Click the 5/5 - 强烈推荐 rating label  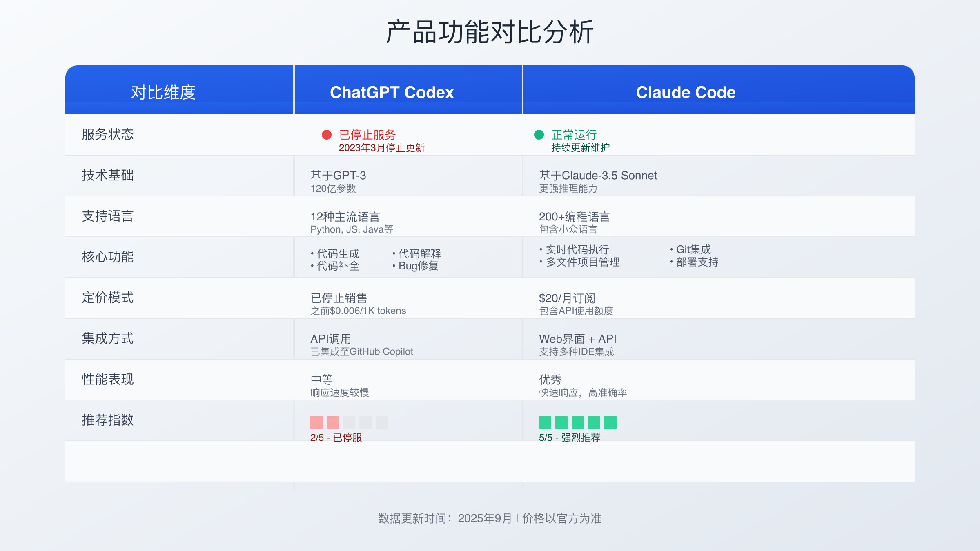(570, 438)
